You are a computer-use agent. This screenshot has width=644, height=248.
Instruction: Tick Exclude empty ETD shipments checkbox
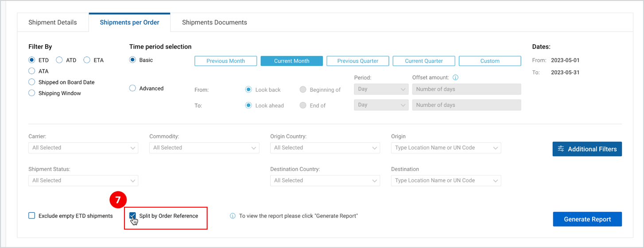point(32,216)
